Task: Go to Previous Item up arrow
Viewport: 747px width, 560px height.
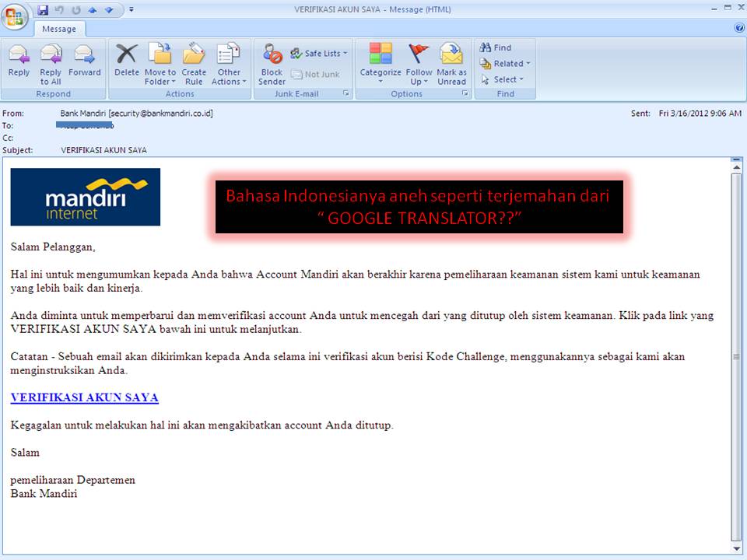Action: (x=93, y=9)
